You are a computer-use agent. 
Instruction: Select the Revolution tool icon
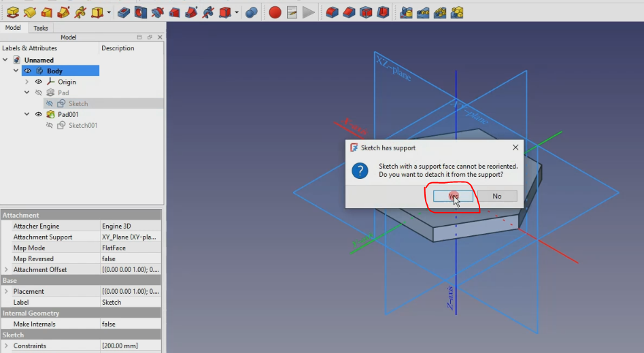click(x=29, y=13)
